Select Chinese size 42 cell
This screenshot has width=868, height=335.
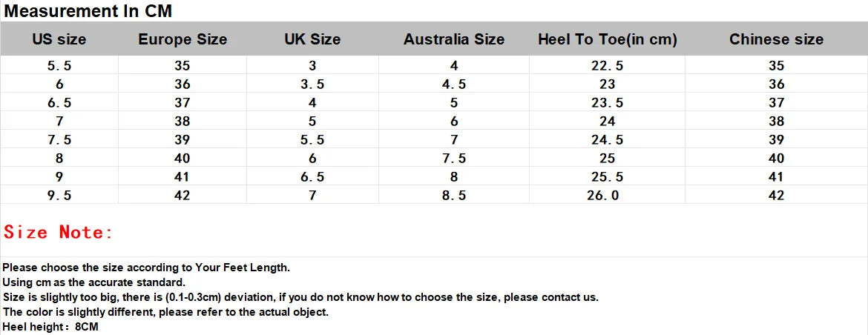(777, 195)
